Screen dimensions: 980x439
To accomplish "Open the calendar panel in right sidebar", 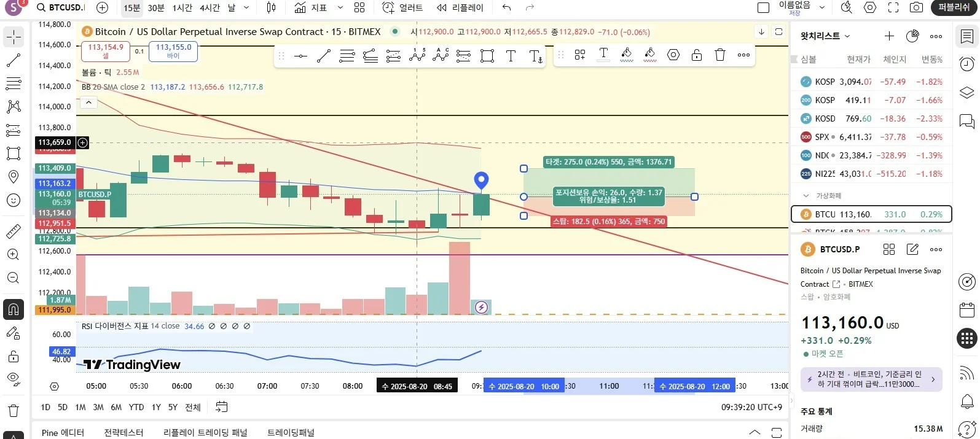I will [x=967, y=309].
